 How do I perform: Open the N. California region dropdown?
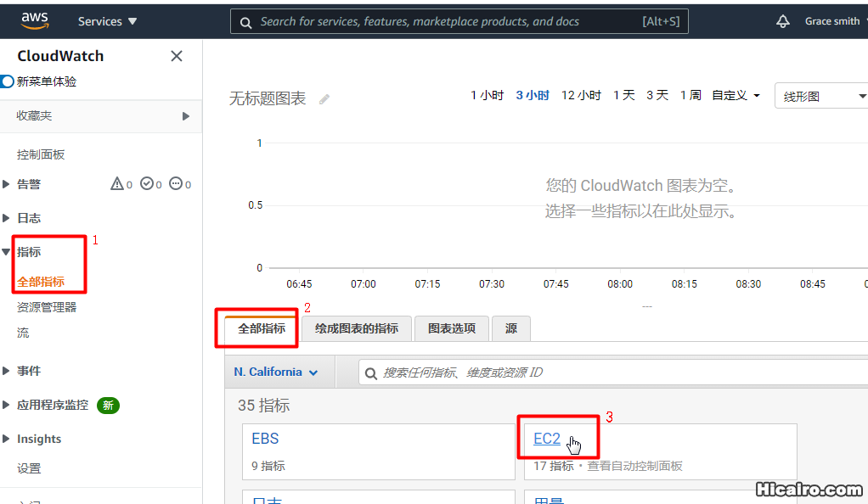[275, 372]
